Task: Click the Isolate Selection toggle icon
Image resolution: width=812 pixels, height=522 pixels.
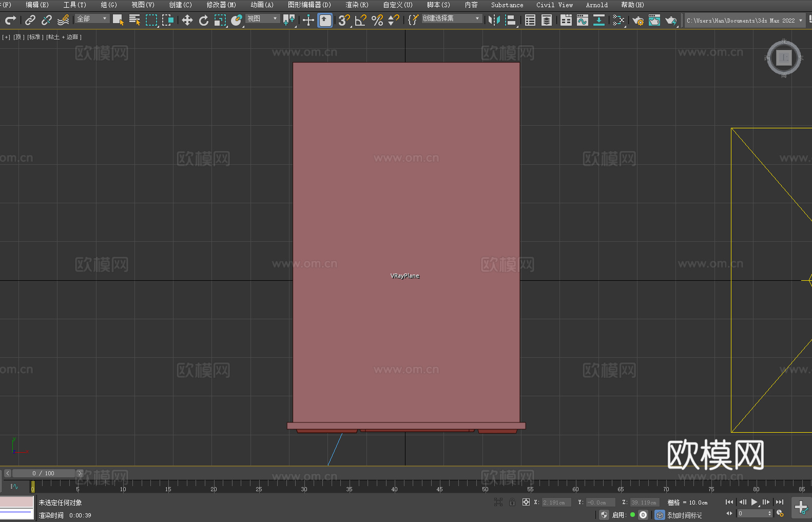Action: click(498, 502)
